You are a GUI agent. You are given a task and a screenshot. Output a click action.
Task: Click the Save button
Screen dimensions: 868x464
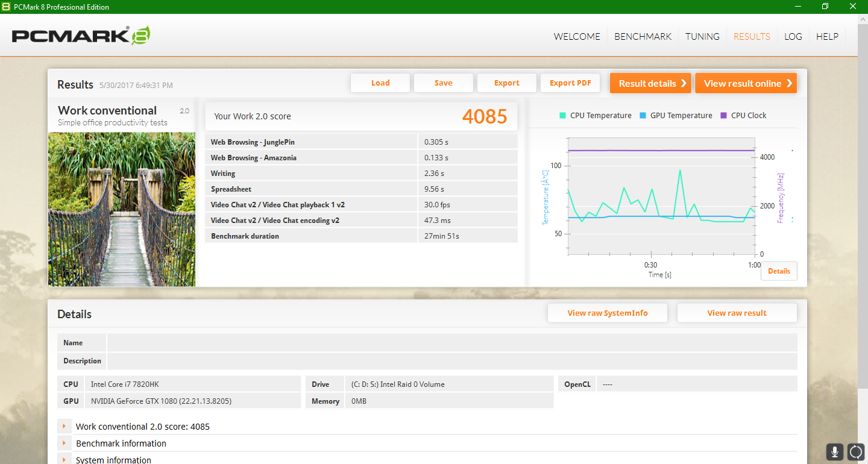[x=444, y=83]
